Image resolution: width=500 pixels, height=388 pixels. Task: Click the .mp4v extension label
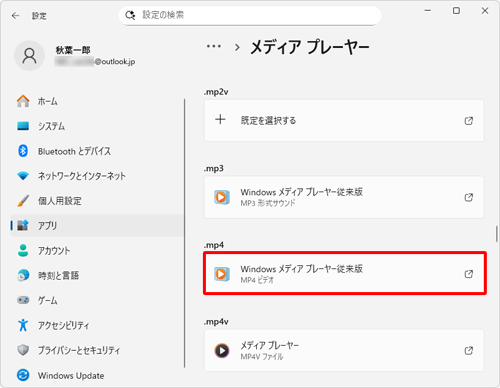point(216,322)
